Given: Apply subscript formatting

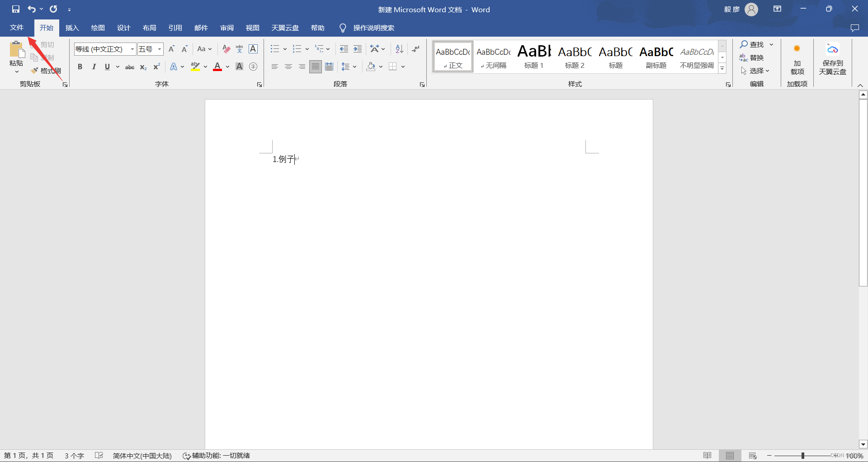Looking at the screenshot, I should click(143, 67).
